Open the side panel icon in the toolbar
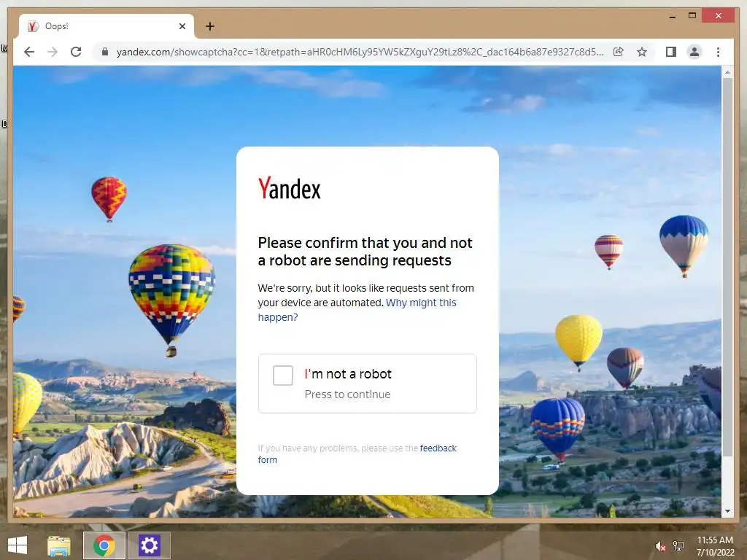 [671, 52]
